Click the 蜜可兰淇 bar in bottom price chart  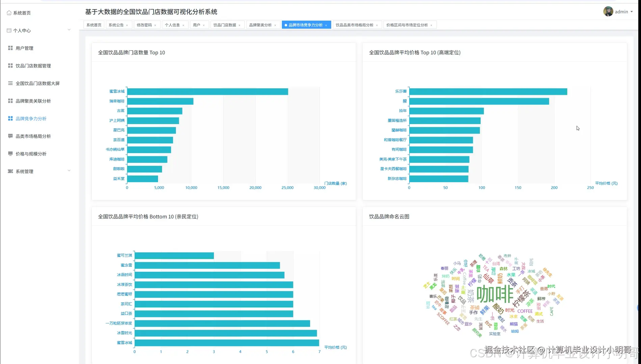(174, 256)
